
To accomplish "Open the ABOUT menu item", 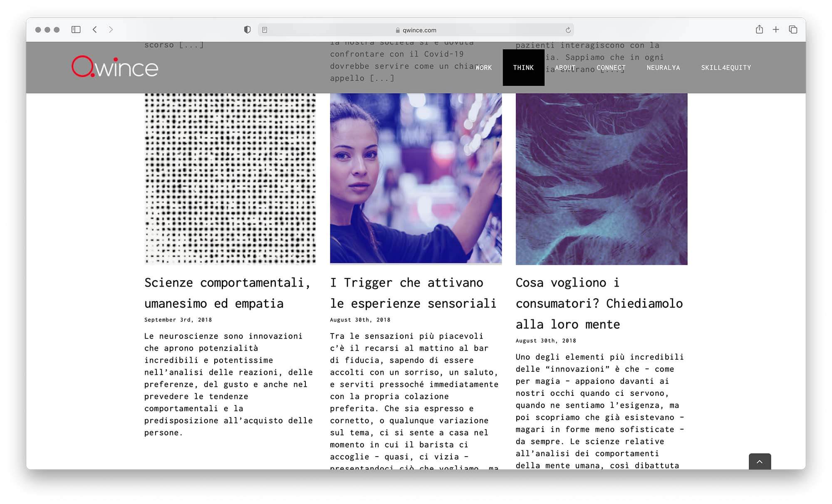I will pos(565,67).
